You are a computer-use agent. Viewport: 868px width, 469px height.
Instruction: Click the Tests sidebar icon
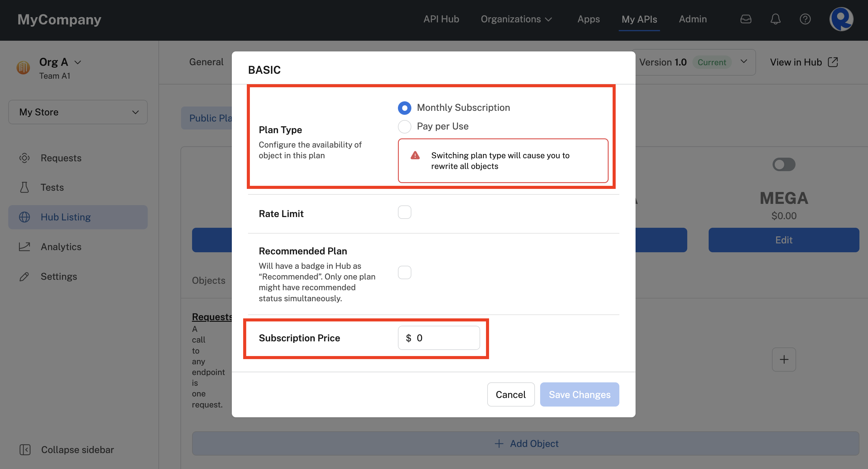pyautogui.click(x=24, y=187)
